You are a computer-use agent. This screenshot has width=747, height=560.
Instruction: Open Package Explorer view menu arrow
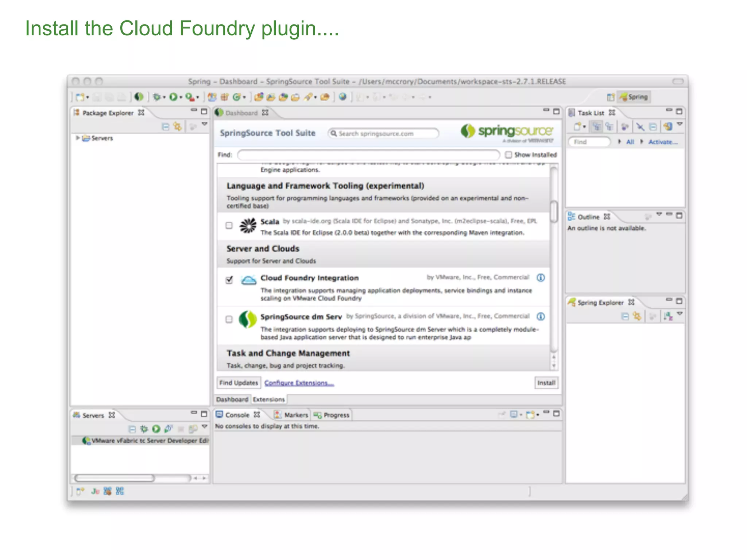(205, 124)
